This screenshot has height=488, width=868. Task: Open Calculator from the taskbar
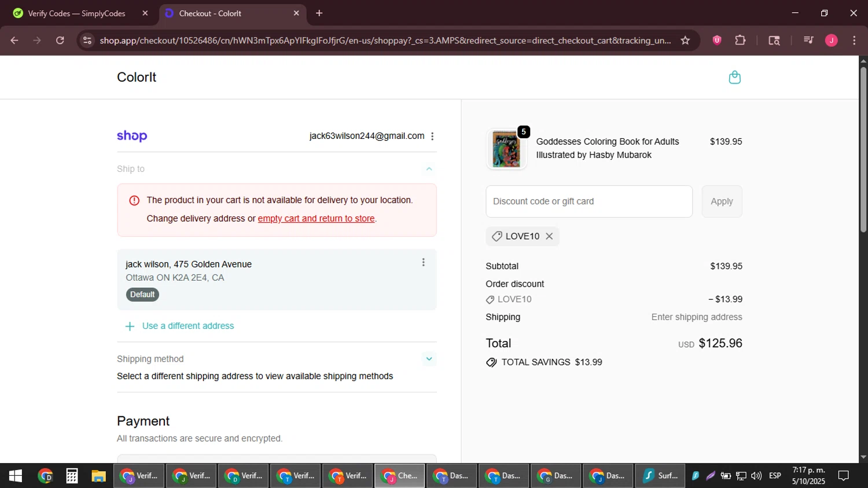coord(72,476)
